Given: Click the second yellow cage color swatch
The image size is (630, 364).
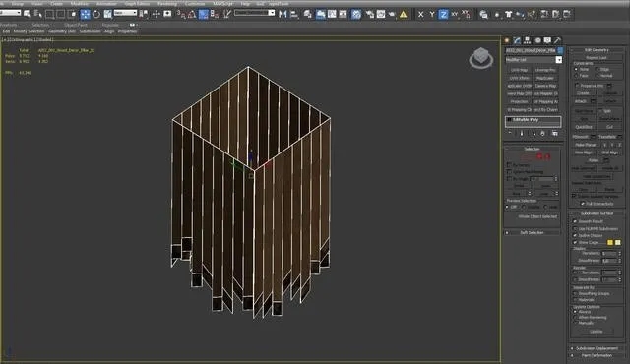Looking at the screenshot, I should (x=618, y=243).
